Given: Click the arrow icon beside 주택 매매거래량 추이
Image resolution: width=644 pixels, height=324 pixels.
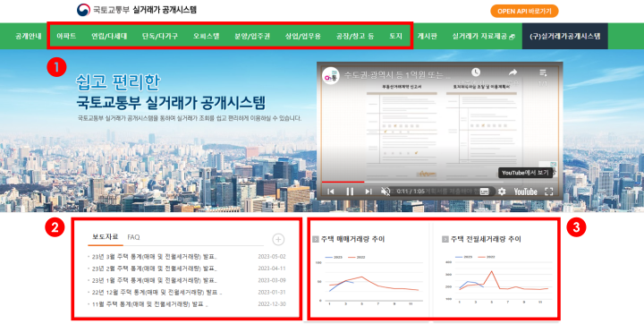Looking at the screenshot, I should 316,239.
